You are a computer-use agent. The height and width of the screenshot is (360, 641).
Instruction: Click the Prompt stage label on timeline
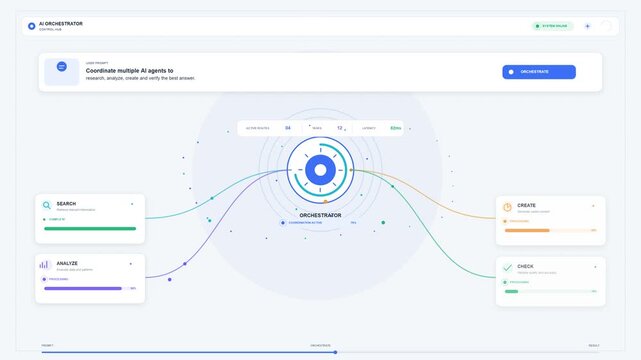coord(47,346)
